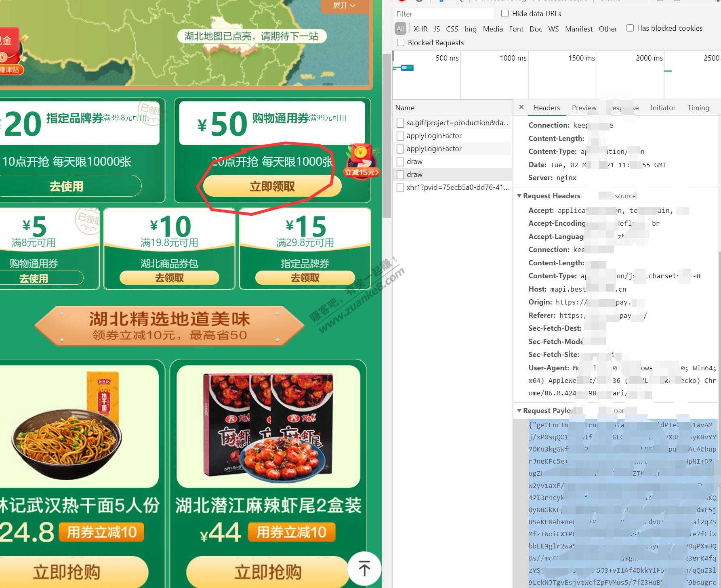The image size is (721, 588).
Task: Expand the map with 展开 button
Action: [x=344, y=5]
